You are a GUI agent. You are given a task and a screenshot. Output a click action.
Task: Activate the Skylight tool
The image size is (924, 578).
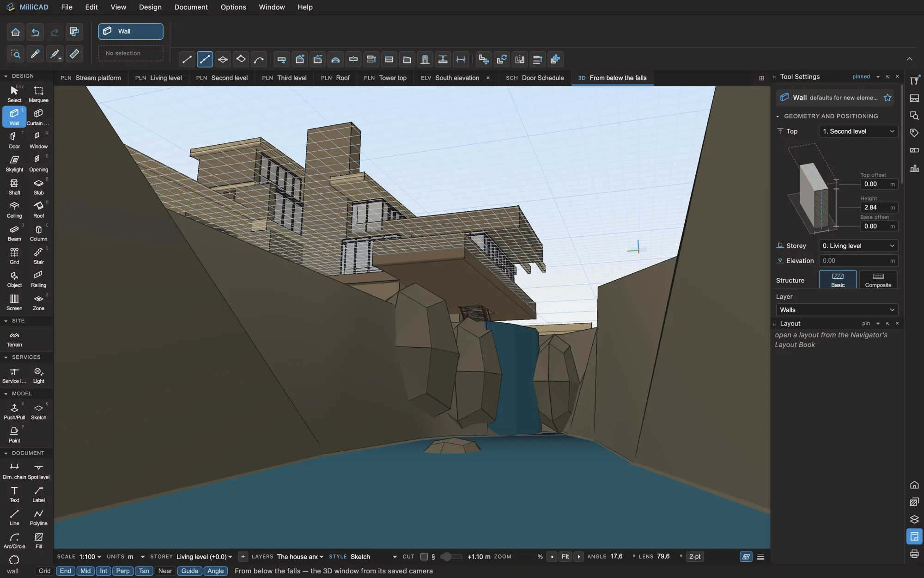coord(14,163)
